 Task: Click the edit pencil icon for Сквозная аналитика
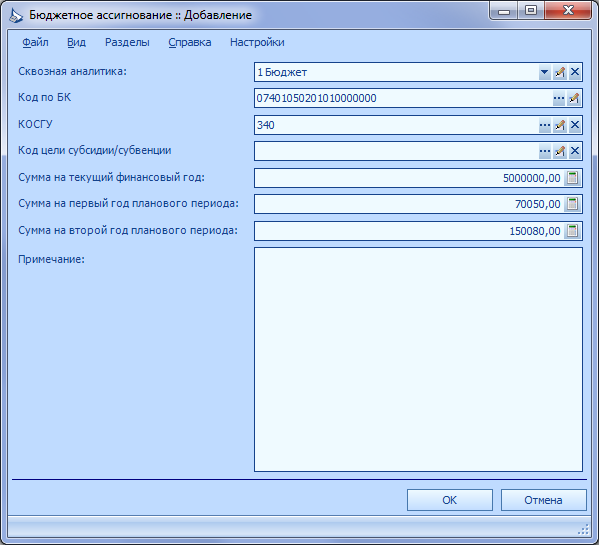coord(560,72)
